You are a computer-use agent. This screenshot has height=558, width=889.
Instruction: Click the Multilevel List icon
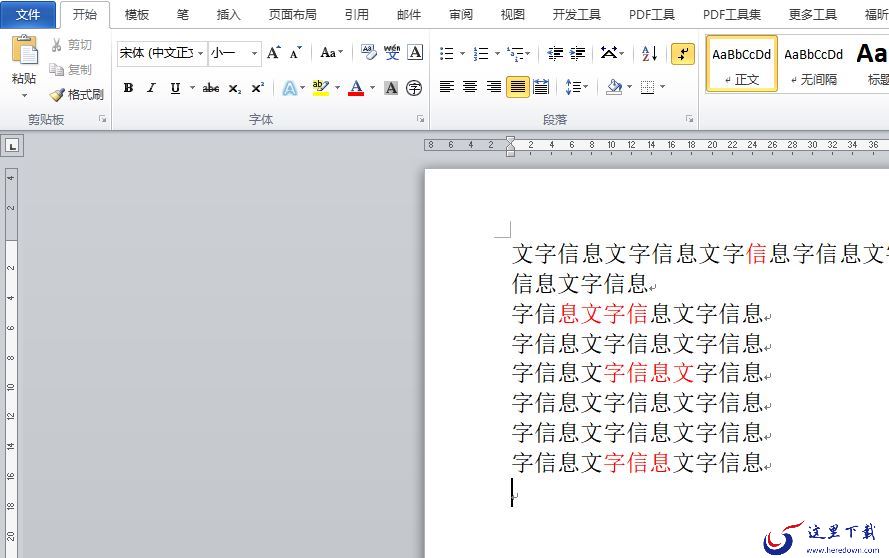tap(515, 53)
